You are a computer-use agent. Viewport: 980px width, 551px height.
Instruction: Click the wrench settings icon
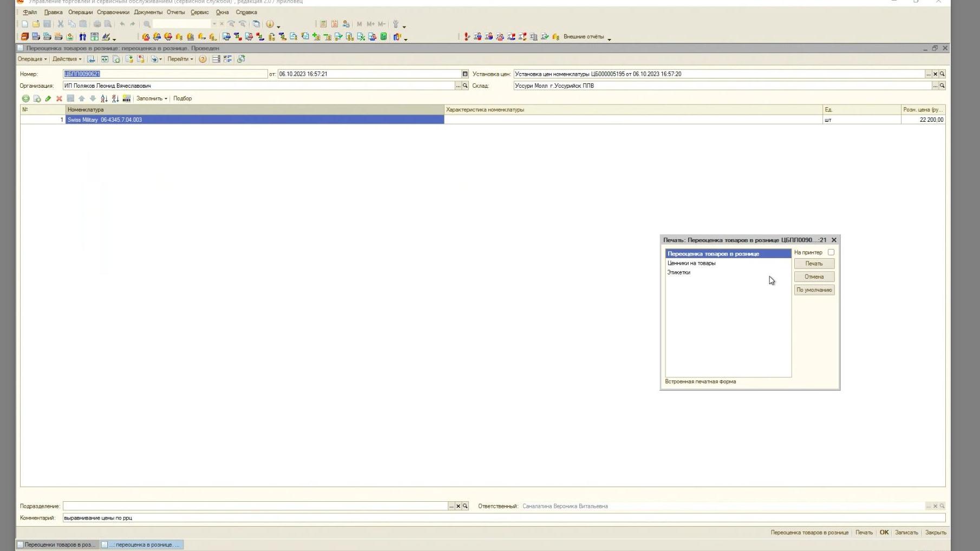tap(396, 24)
